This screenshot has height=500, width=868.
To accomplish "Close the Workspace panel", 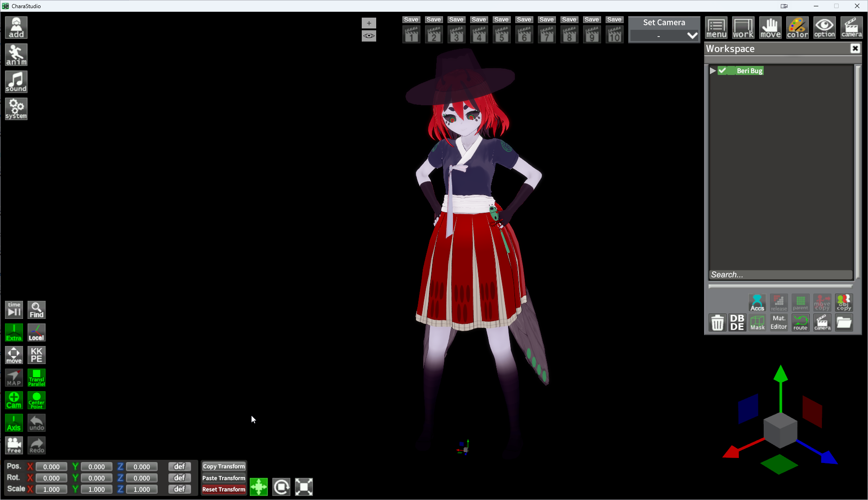I will 855,48.
